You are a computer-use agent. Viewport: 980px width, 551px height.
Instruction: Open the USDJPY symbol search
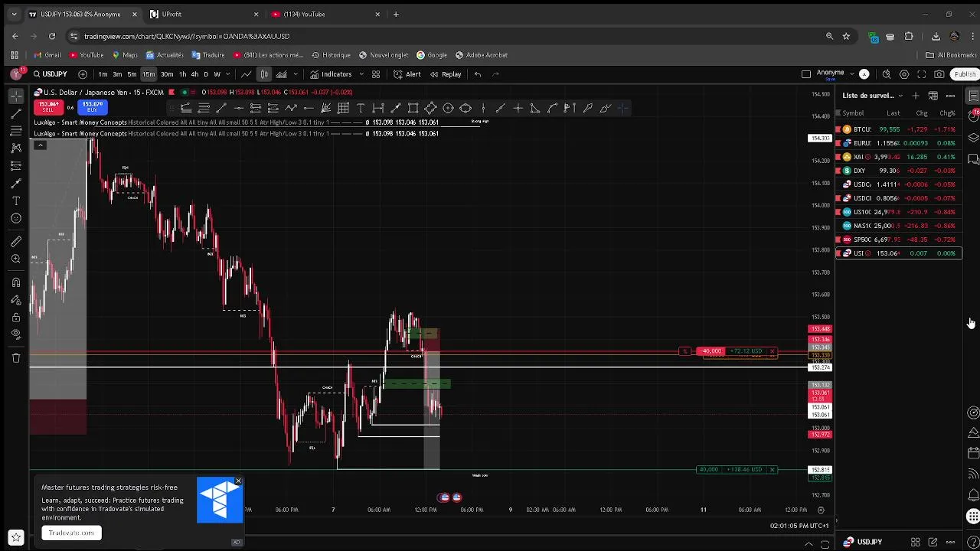tap(51, 74)
